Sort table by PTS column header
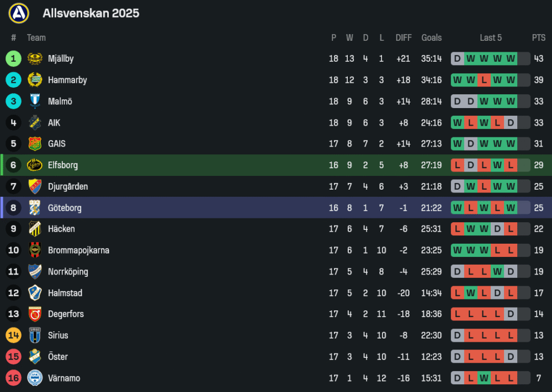Screen dimensions: 552x392 (x=539, y=37)
